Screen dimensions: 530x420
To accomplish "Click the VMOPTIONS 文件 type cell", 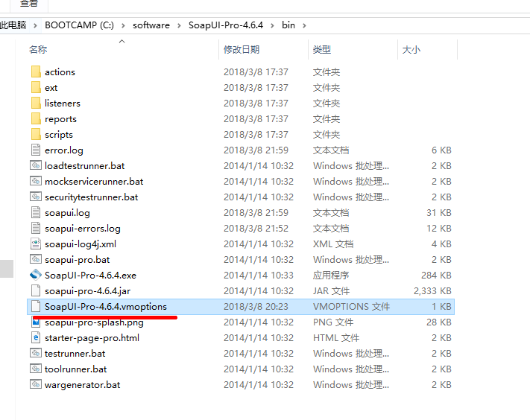I will (352, 307).
